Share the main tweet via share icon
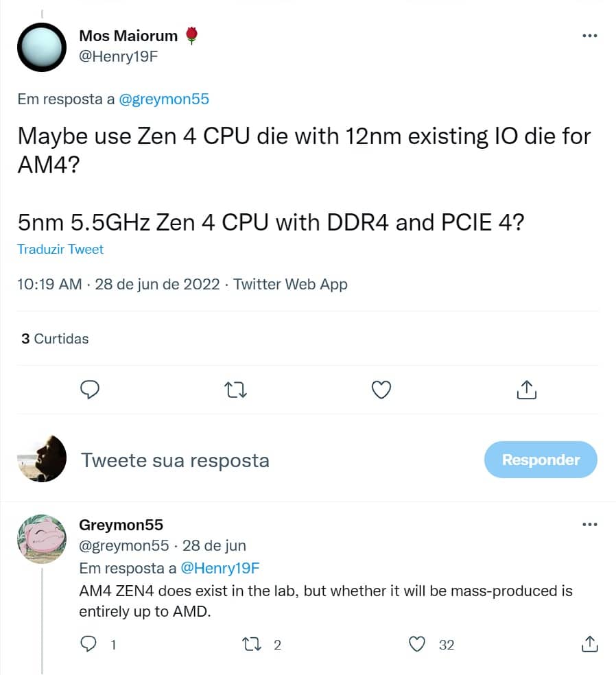This screenshot has width=616, height=675. [526, 390]
